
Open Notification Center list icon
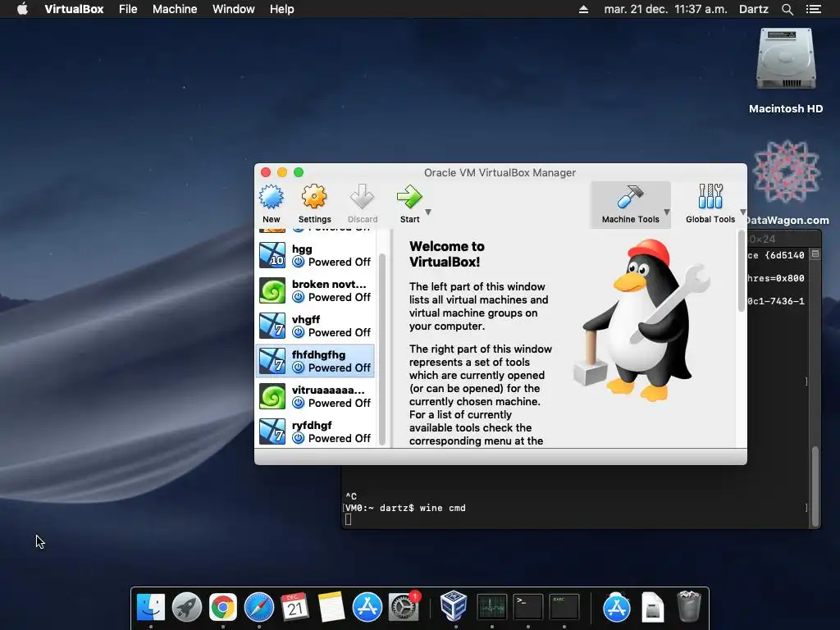[x=813, y=9]
